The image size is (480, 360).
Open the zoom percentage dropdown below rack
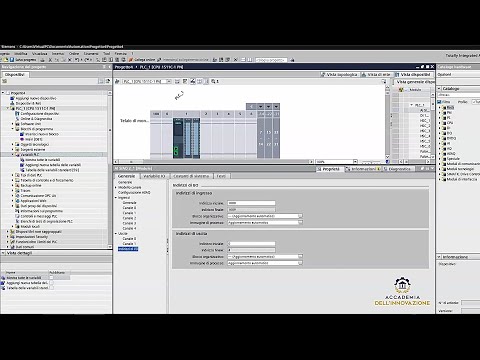point(355,162)
